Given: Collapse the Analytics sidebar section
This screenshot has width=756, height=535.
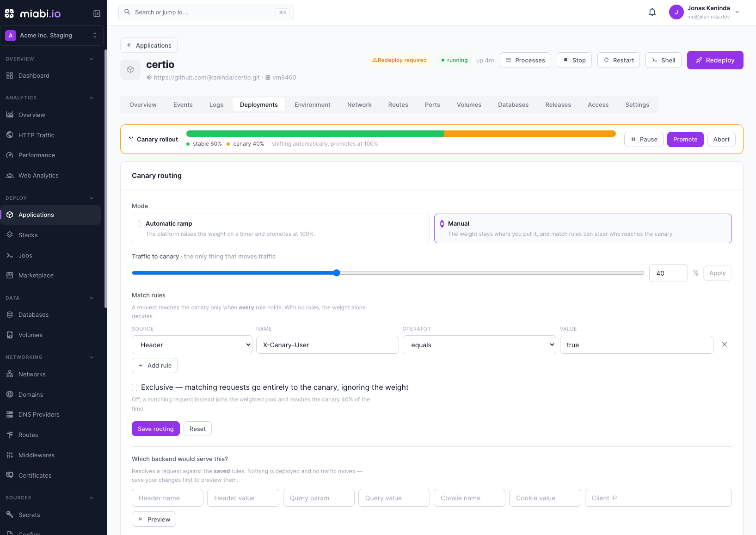Looking at the screenshot, I should click(92, 98).
